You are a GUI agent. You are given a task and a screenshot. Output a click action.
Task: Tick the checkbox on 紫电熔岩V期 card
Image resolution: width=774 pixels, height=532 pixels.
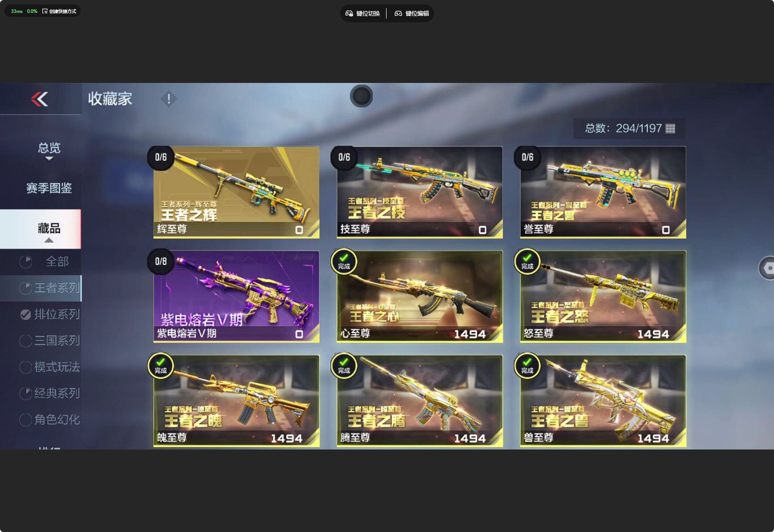(x=299, y=334)
